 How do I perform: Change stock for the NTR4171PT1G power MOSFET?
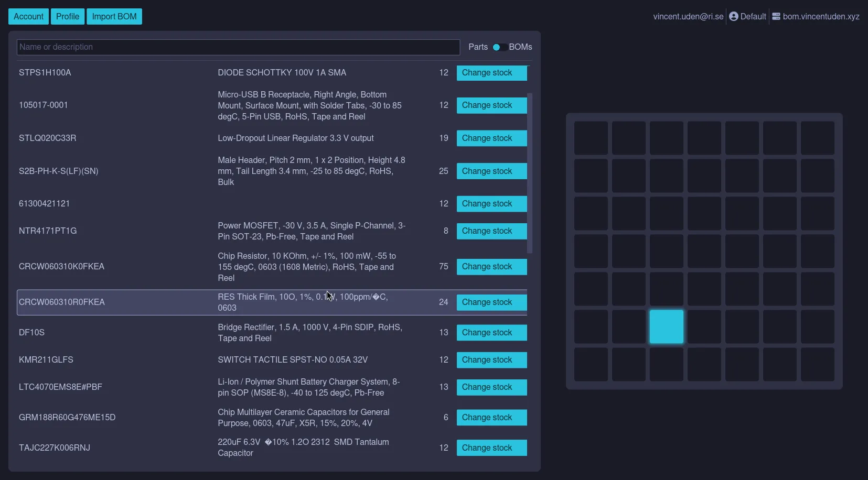pos(491,231)
